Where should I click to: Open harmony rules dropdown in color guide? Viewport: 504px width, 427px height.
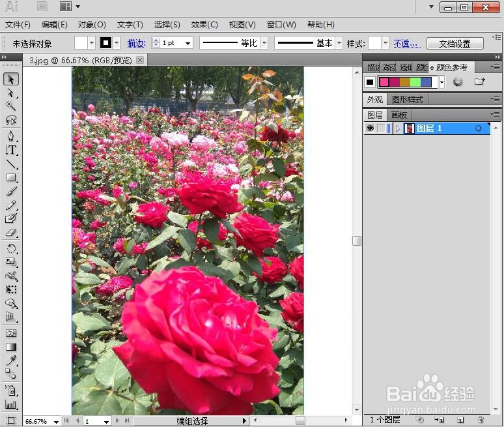(x=442, y=82)
